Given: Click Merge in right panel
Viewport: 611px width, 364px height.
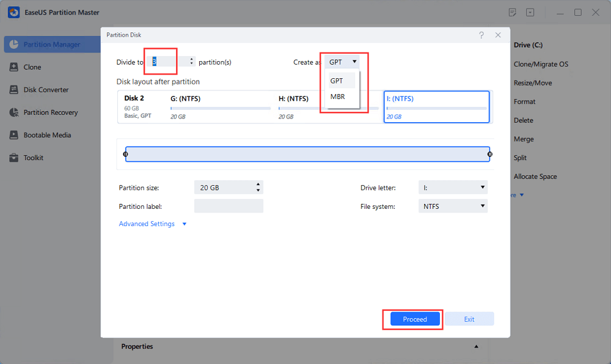Looking at the screenshot, I should tap(524, 139).
